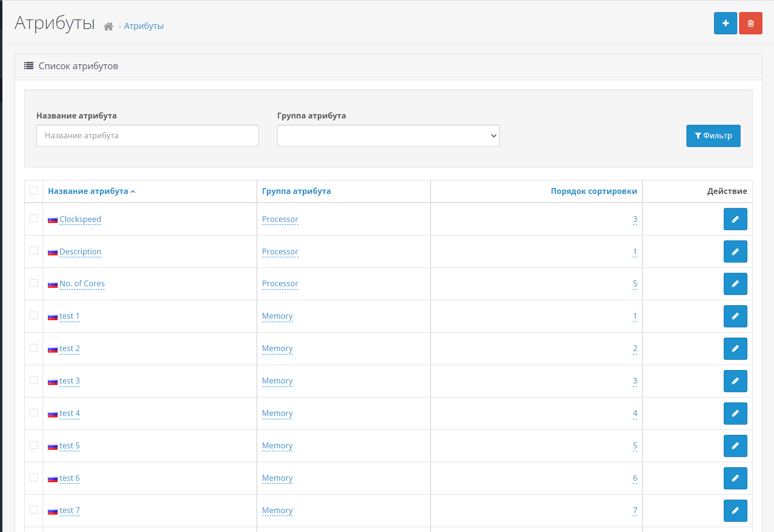Click sort order 2 in test 2 row
774x532 pixels.
(x=635, y=348)
